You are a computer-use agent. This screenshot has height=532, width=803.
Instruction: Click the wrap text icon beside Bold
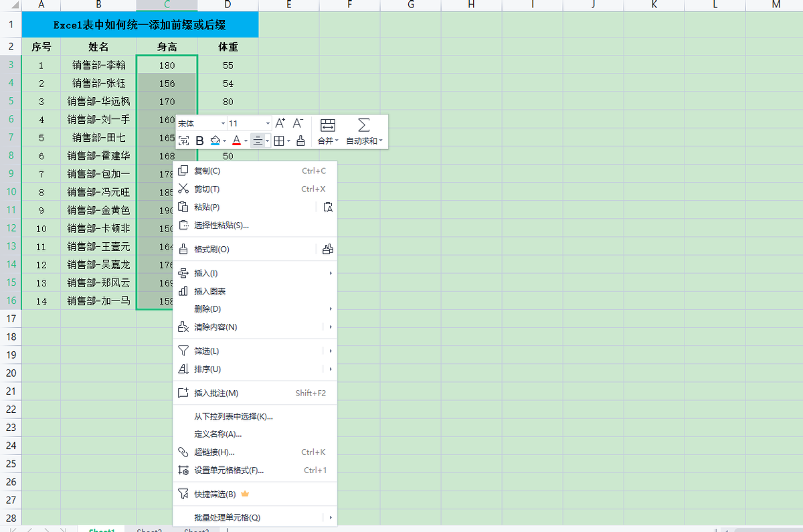[183, 141]
